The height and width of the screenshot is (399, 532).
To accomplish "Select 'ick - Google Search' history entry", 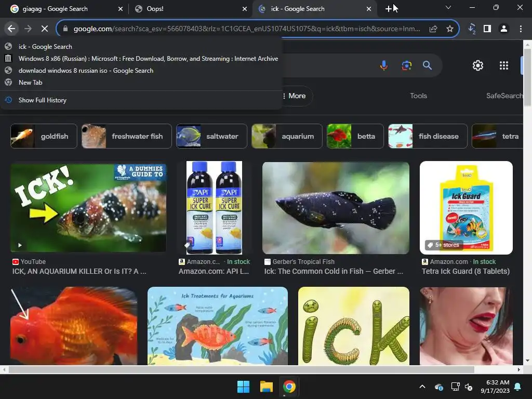I will tap(141, 46).
